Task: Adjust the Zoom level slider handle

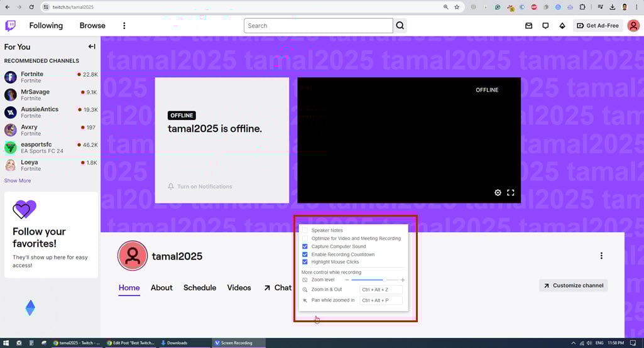Action: [385, 280]
